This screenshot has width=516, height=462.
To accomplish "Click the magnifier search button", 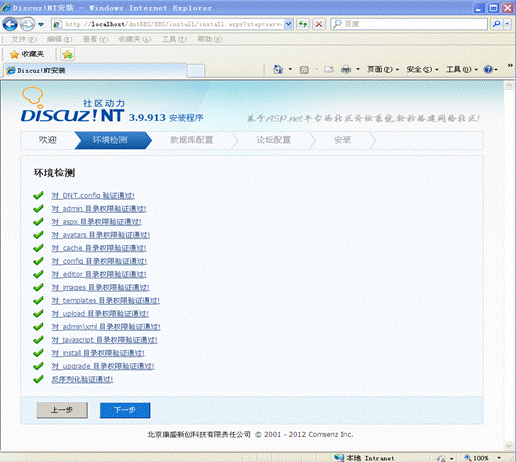I will pos(496,24).
